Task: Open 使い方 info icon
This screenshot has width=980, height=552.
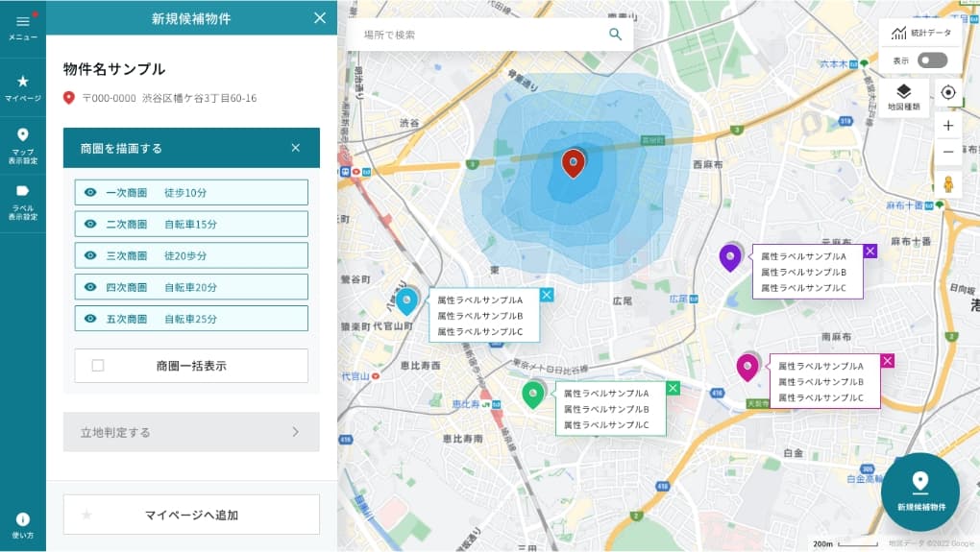Action: coord(22,519)
